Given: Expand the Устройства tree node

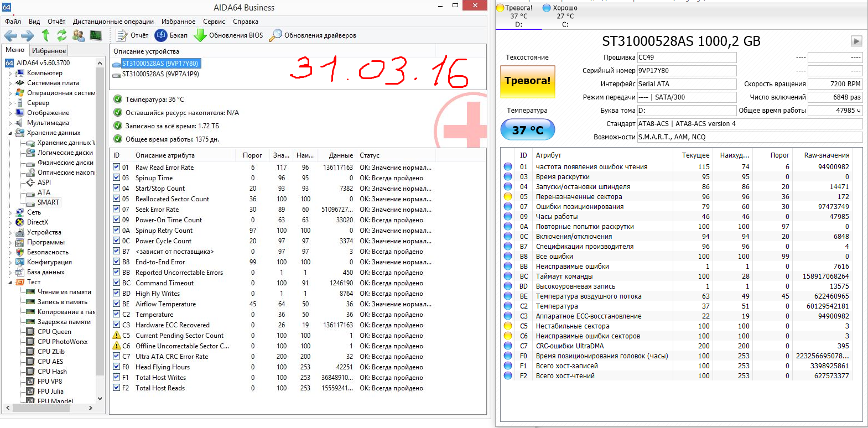Looking at the screenshot, I should coord(10,232).
